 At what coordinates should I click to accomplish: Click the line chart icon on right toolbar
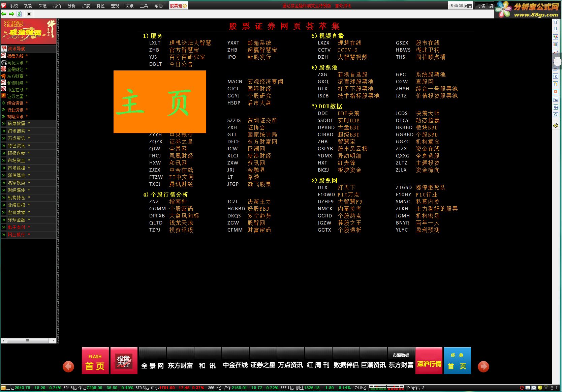click(x=556, y=53)
